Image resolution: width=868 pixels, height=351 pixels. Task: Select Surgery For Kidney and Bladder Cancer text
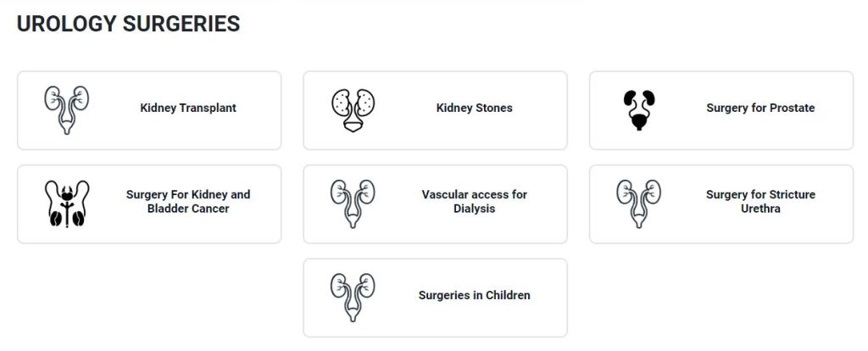[x=188, y=202]
